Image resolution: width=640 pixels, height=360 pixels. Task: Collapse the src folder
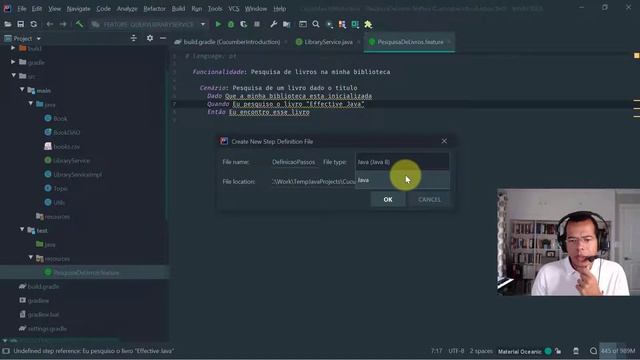13,76
